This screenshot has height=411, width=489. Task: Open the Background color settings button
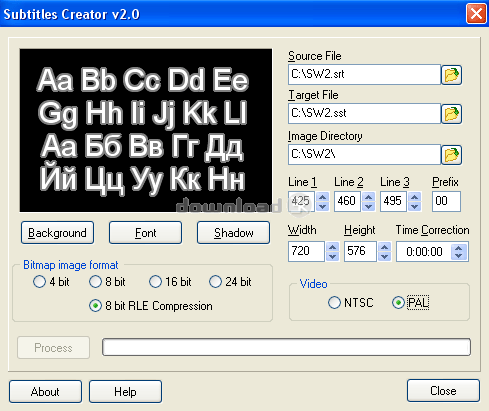pos(57,233)
